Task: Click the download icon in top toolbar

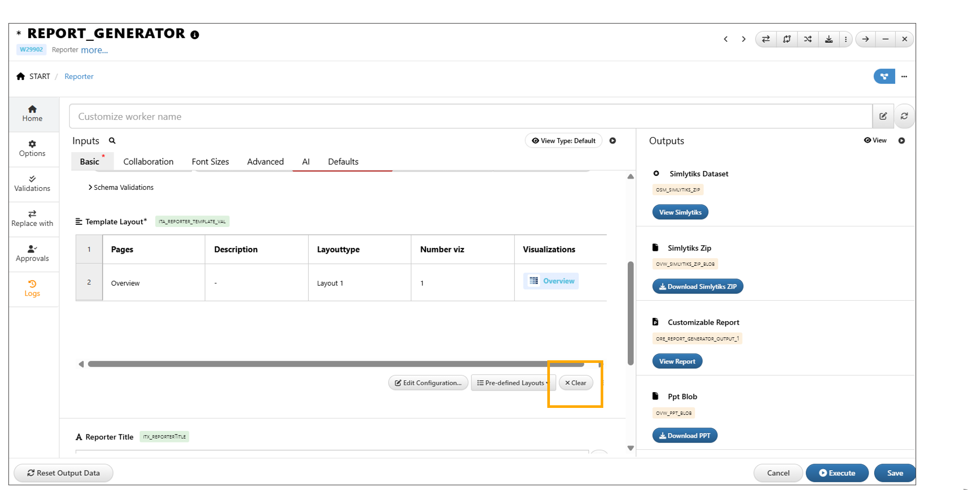Action: pyautogui.click(x=829, y=39)
